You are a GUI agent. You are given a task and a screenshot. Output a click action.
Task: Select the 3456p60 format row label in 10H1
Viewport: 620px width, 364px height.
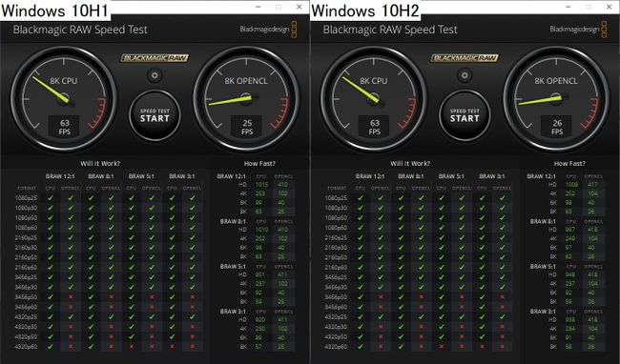click(x=26, y=307)
